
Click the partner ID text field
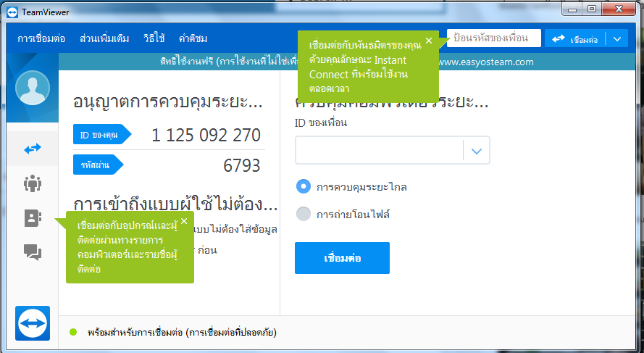pyautogui.click(x=379, y=150)
